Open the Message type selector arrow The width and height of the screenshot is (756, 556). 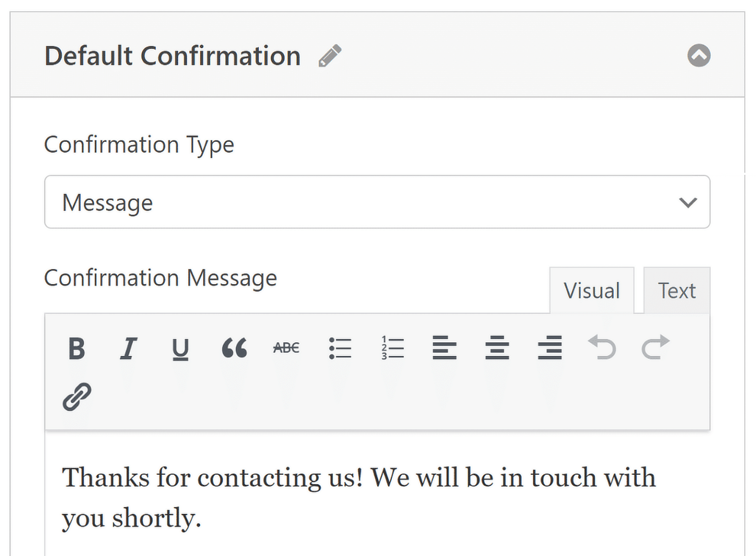(x=689, y=202)
